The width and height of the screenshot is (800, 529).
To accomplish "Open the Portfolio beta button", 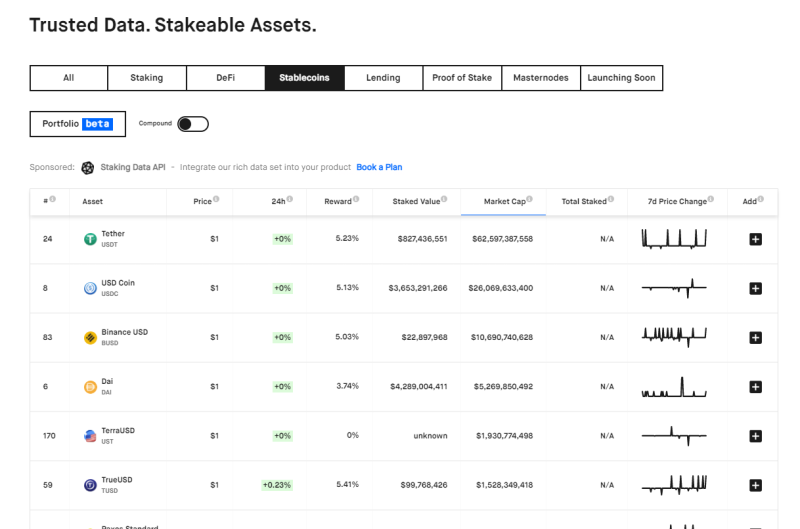I will click(x=78, y=124).
